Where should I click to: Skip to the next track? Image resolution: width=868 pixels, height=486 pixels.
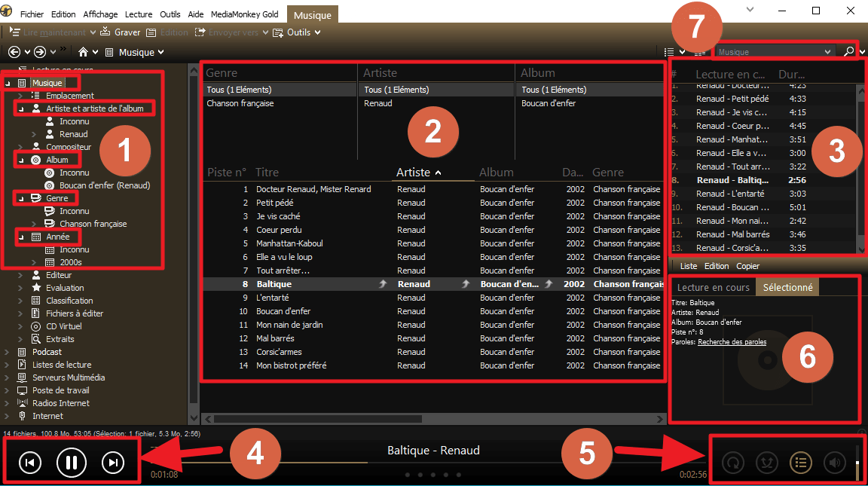pyautogui.click(x=113, y=463)
